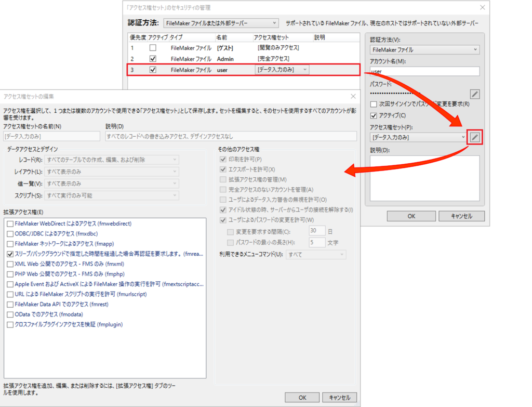The width and height of the screenshot is (532, 407).
Task: Toggle パスワードの最小の長さ(H) checkbox
Action: click(230, 242)
